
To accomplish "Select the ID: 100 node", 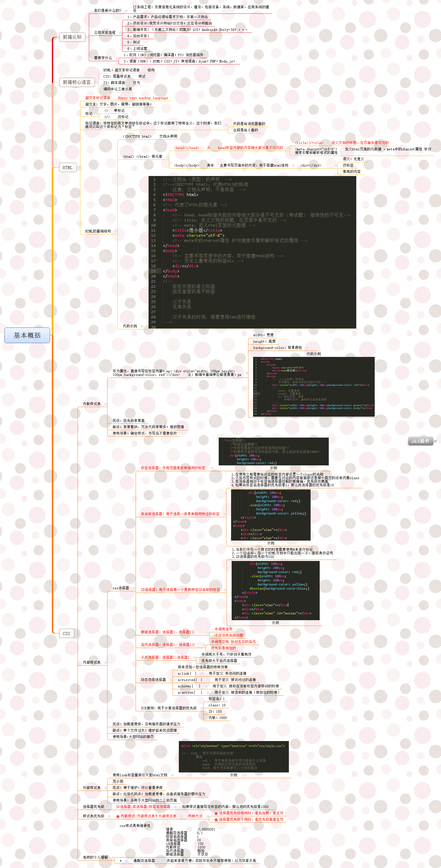I will click(x=215, y=712).
